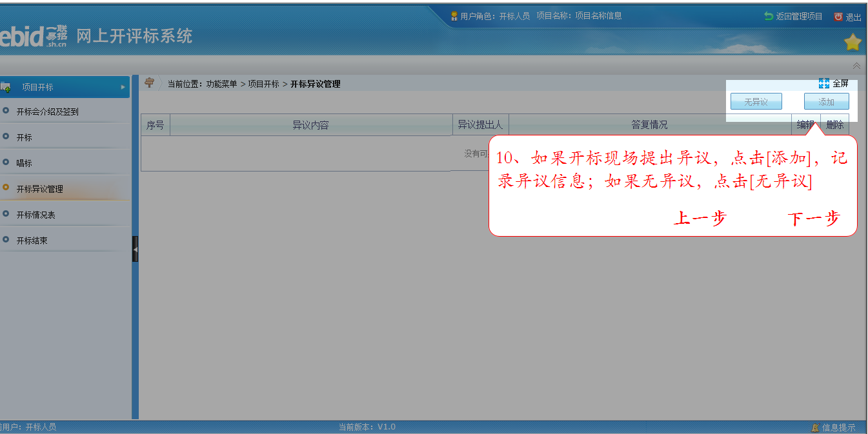
Task: Click the red 退出 logout icon
Action: pyautogui.click(x=838, y=17)
